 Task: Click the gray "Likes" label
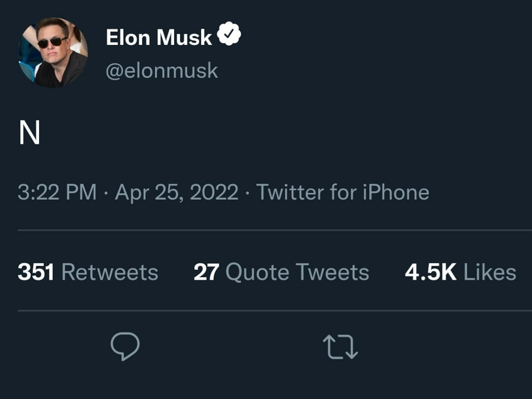pyautogui.click(x=490, y=272)
